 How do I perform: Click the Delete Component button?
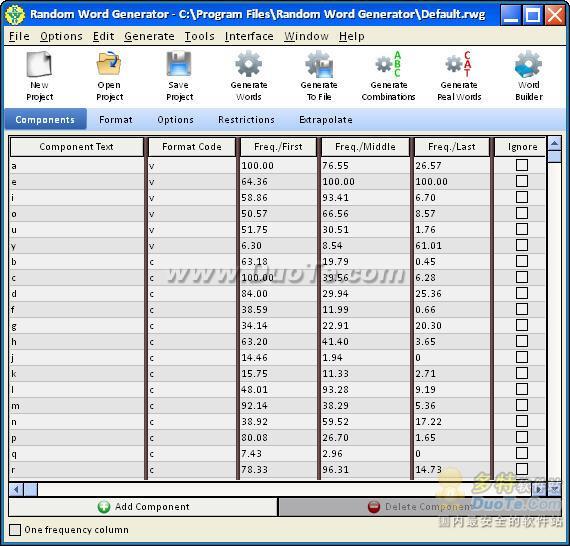(420, 507)
